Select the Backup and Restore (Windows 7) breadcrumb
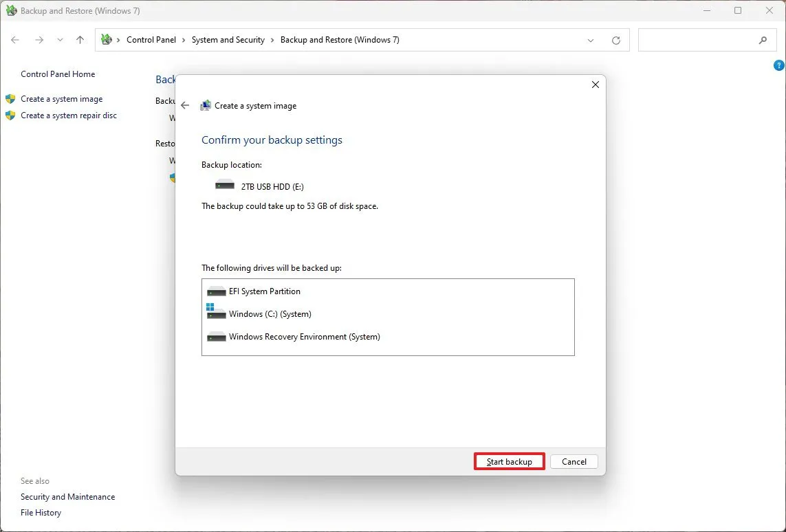This screenshot has height=532, width=786. tap(340, 40)
